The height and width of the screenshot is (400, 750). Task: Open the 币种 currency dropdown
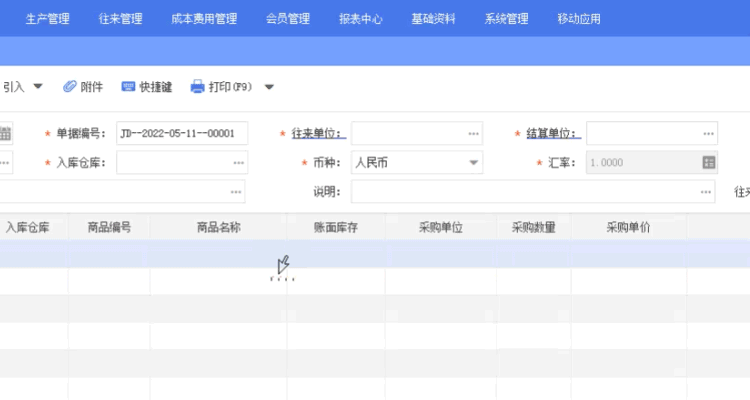[473, 162]
